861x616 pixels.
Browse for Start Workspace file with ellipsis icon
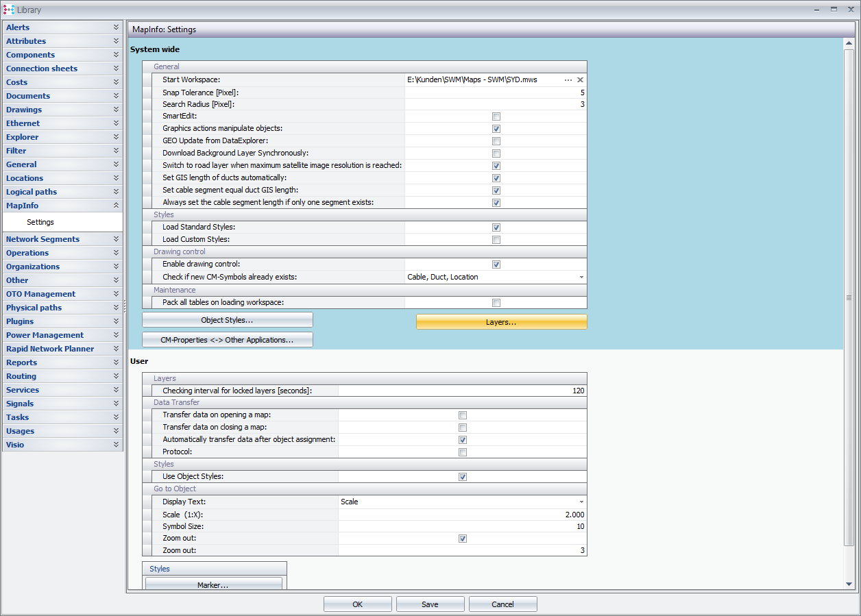tap(568, 80)
